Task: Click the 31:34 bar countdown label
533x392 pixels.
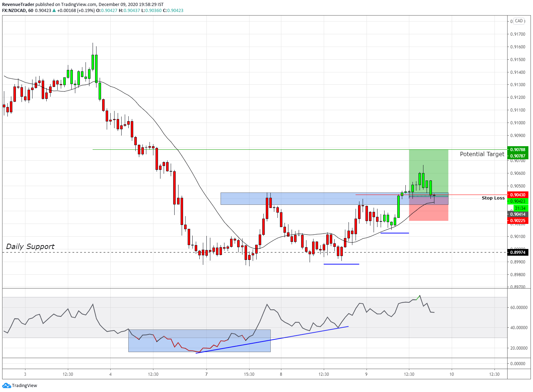Action: [521, 208]
